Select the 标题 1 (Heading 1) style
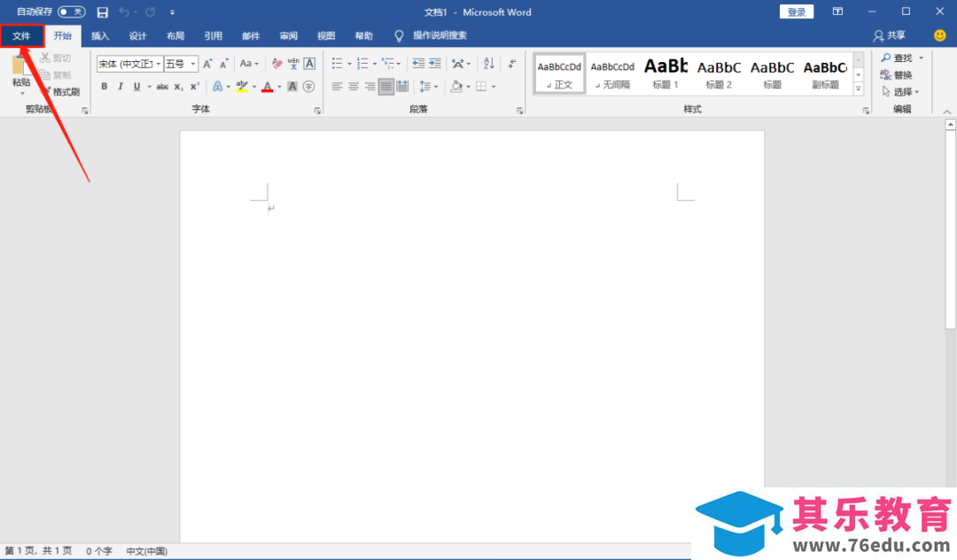 665,74
